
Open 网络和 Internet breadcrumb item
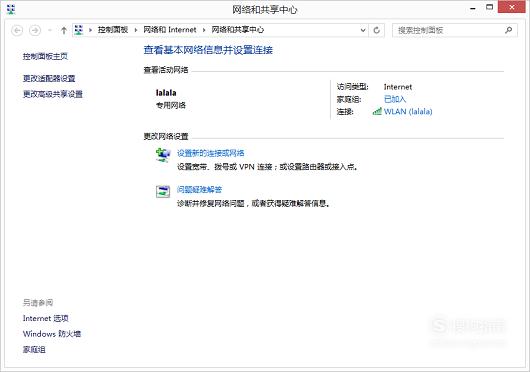click(170, 30)
